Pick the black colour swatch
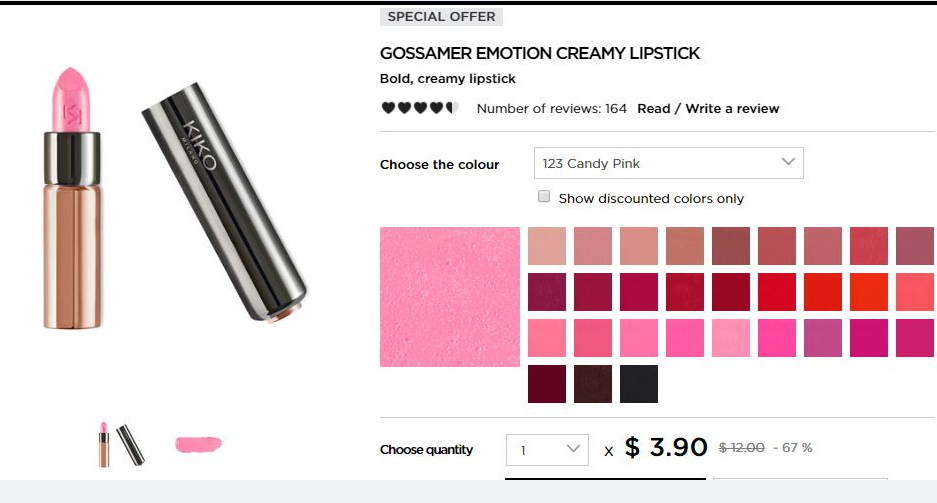The width and height of the screenshot is (937, 503). click(x=639, y=384)
